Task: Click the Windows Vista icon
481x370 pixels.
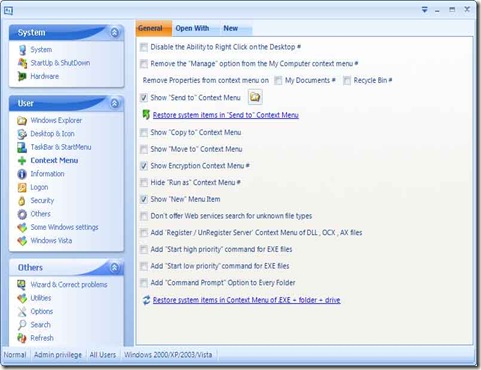Action: [x=22, y=241]
